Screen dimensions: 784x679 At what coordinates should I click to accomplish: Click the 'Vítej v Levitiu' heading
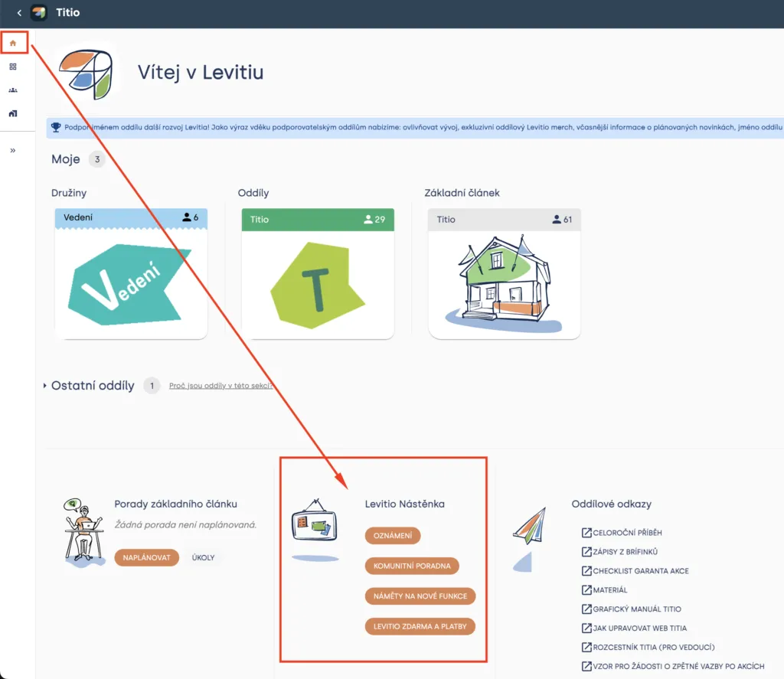tap(201, 73)
